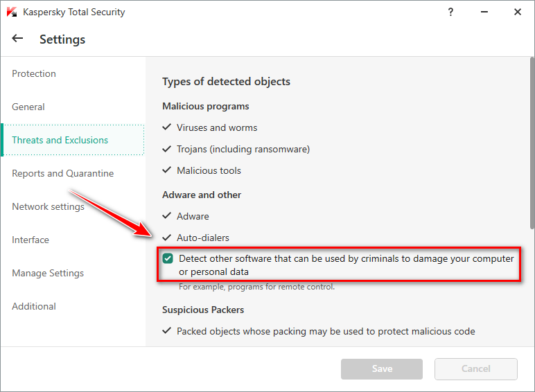The width and height of the screenshot is (535, 392).
Task: Click the Malicious tools checkmark
Action: [166, 170]
